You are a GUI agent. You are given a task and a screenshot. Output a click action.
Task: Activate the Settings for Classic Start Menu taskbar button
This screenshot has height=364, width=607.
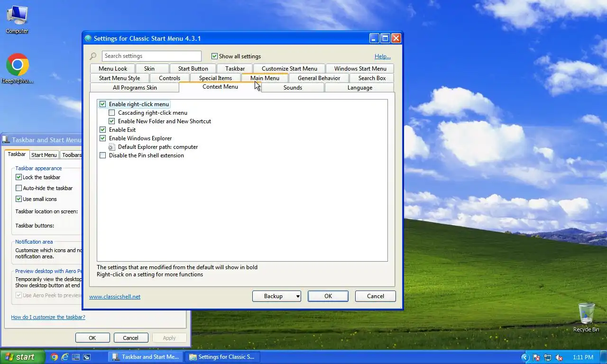coord(223,357)
